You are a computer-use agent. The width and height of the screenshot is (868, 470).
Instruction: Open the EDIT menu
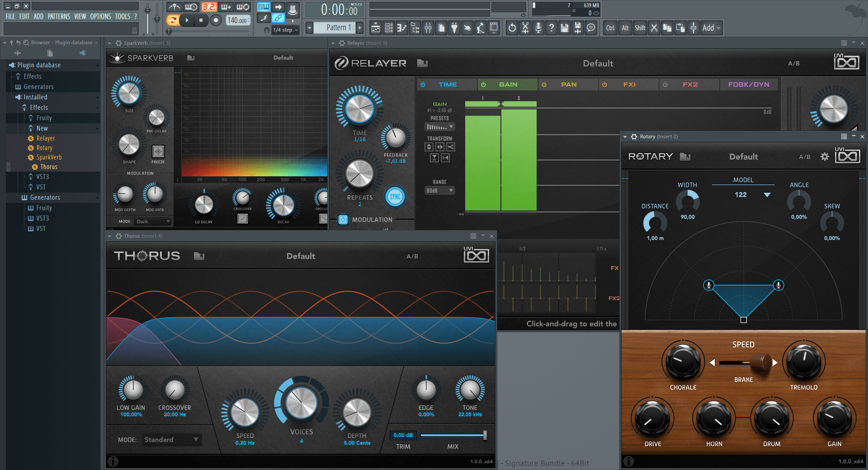[x=24, y=16]
